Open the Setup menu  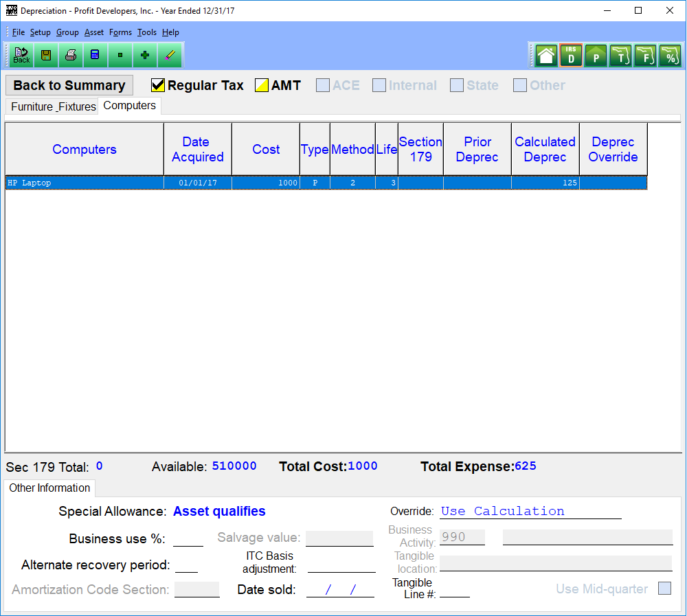(41, 32)
